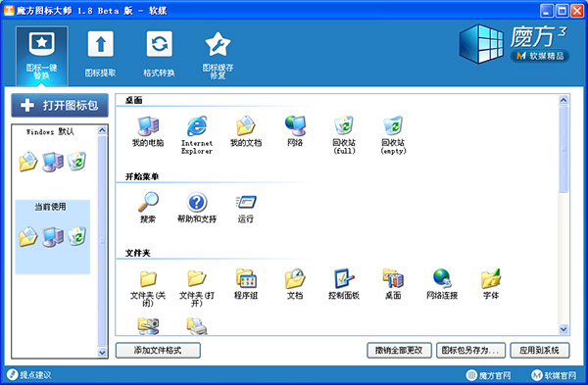Open the 提点建议 link
This screenshot has width=588, height=385.
pyautogui.click(x=29, y=374)
